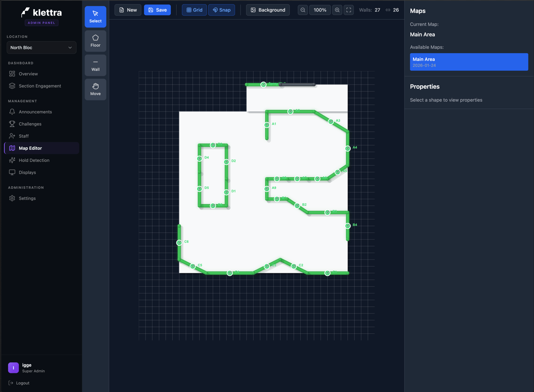Open the Challenges section
534x392 pixels.
tap(41, 124)
